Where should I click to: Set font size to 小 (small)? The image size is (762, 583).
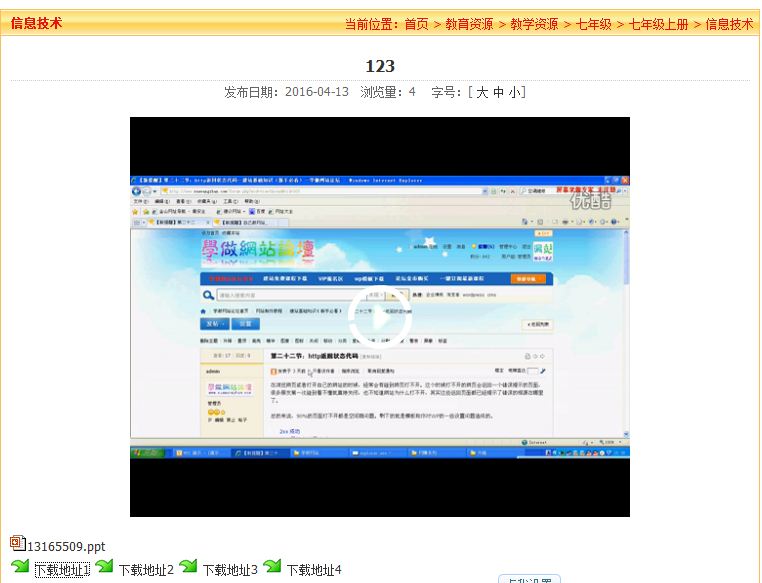pyautogui.click(x=513, y=92)
